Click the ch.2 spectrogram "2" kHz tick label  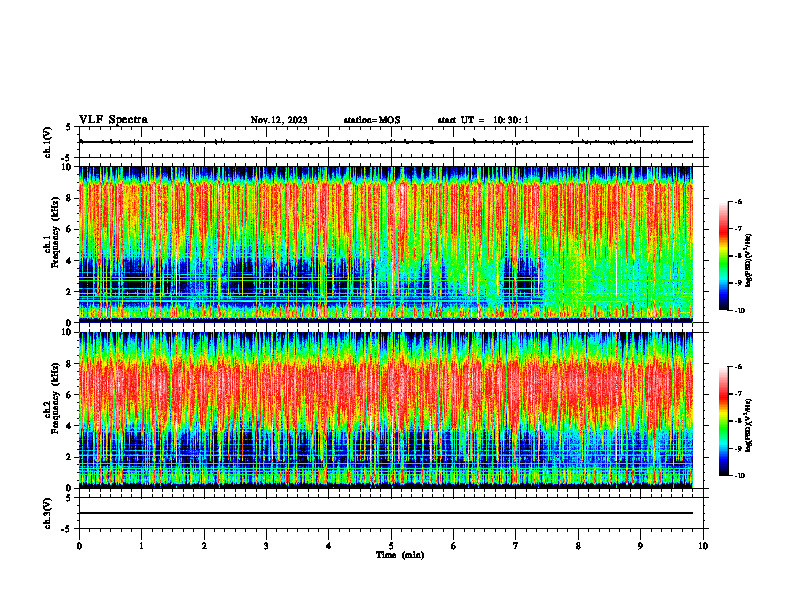click(70, 457)
